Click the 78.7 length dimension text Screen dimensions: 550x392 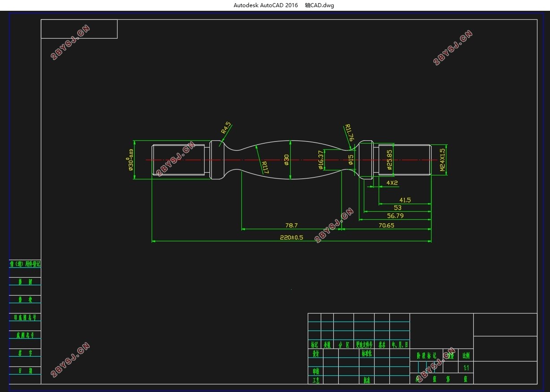tap(292, 225)
